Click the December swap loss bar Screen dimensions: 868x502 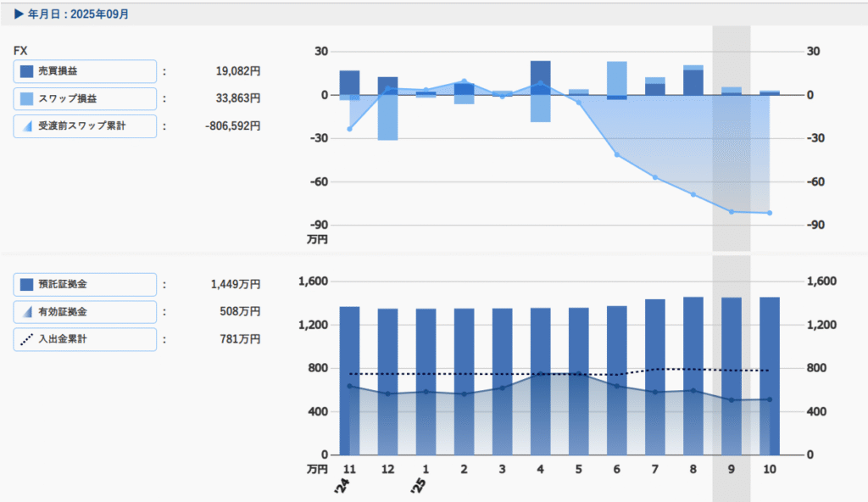(387, 117)
